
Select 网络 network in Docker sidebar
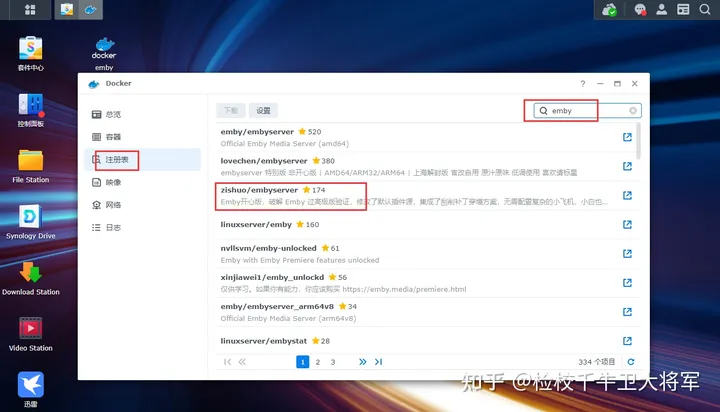point(143,205)
